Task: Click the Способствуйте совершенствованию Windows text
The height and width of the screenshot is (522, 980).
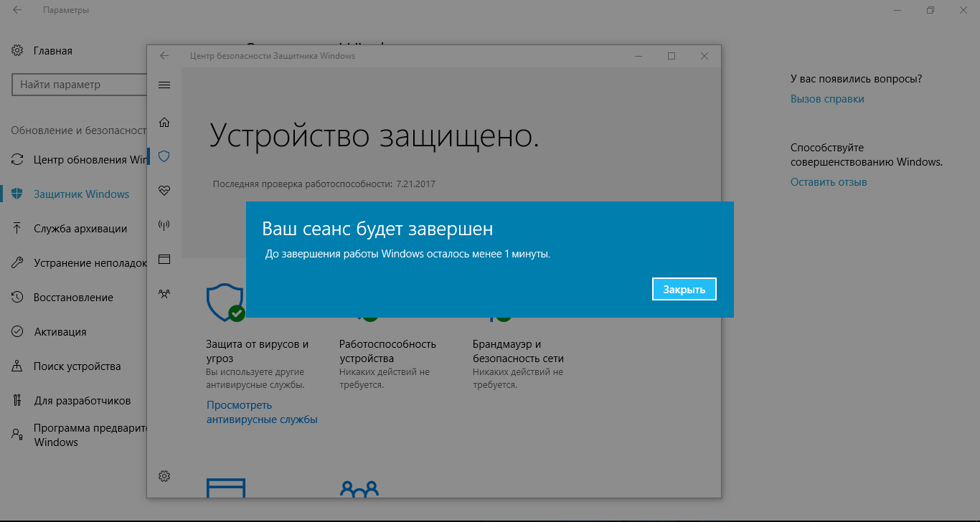Action: point(867,155)
